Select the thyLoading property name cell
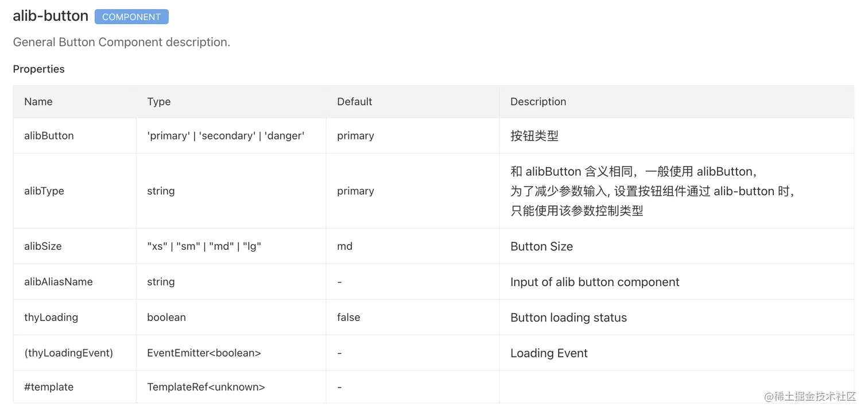 (51, 317)
